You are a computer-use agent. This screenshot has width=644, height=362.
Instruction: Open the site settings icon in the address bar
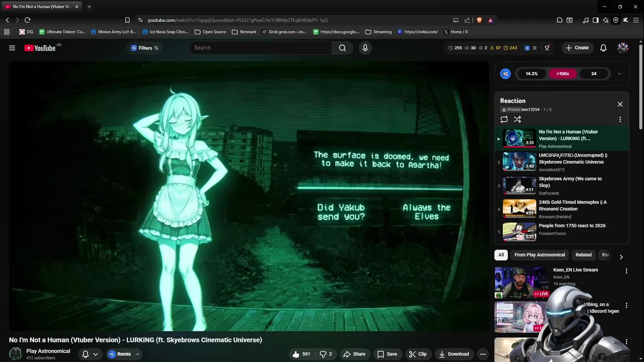140,20
